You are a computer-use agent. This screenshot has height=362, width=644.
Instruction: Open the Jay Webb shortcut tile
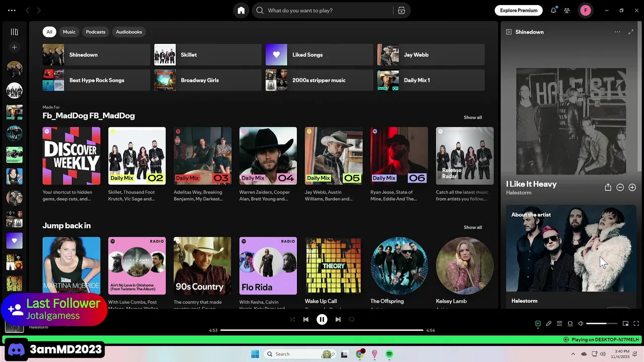431,55
